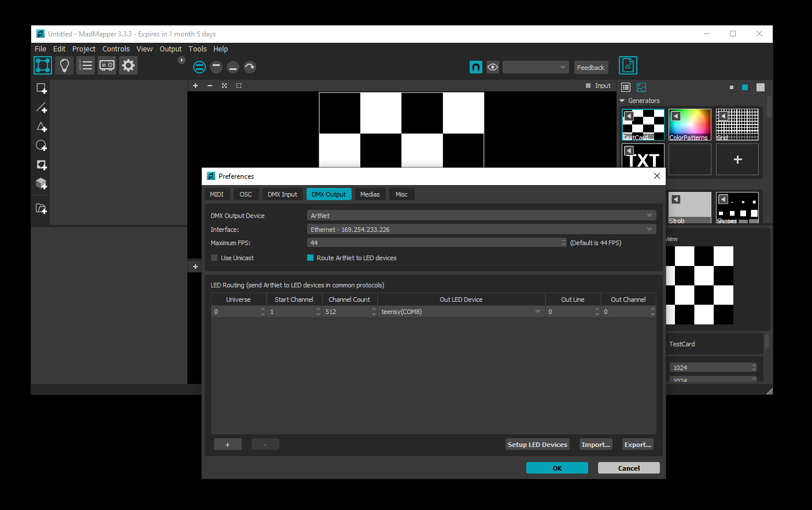Screen dimensions: 812x510
Task: Adjust the Channel Count stepper
Action: tap(374, 312)
